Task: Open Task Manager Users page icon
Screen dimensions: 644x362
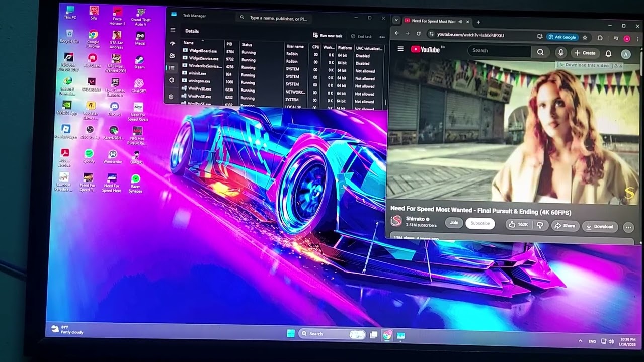Action: click(172, 55)
